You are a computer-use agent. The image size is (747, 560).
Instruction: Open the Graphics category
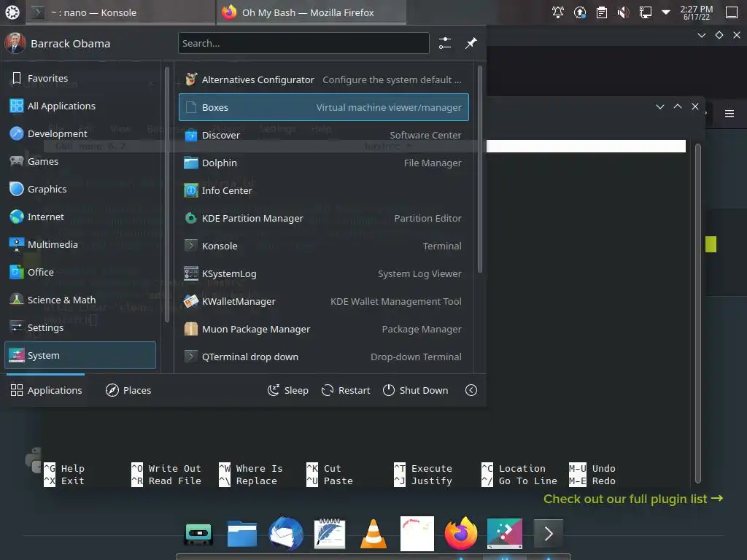pos(80,189)
